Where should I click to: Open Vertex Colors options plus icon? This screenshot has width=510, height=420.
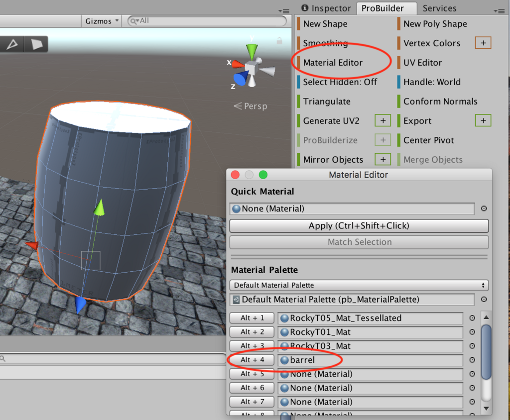tap(483, 43)
